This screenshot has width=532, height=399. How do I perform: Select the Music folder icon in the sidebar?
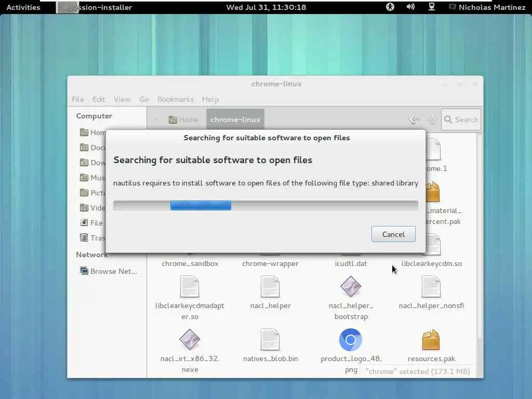tap(84, 177)
